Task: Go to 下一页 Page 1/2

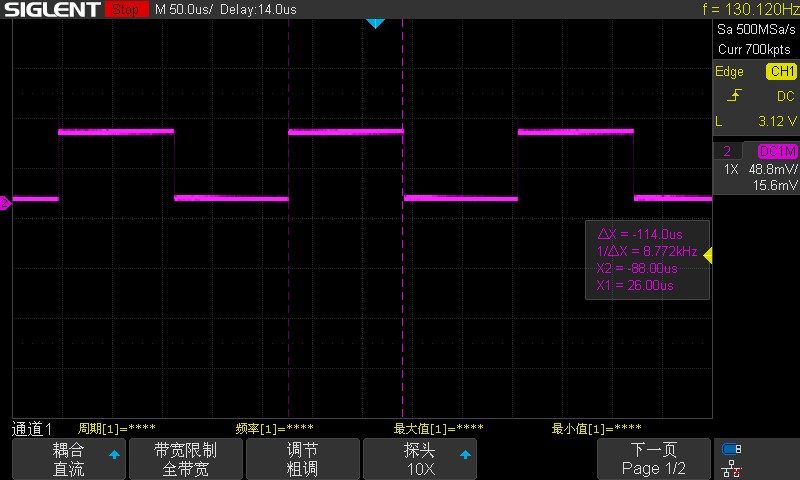Action: point(654,459)
